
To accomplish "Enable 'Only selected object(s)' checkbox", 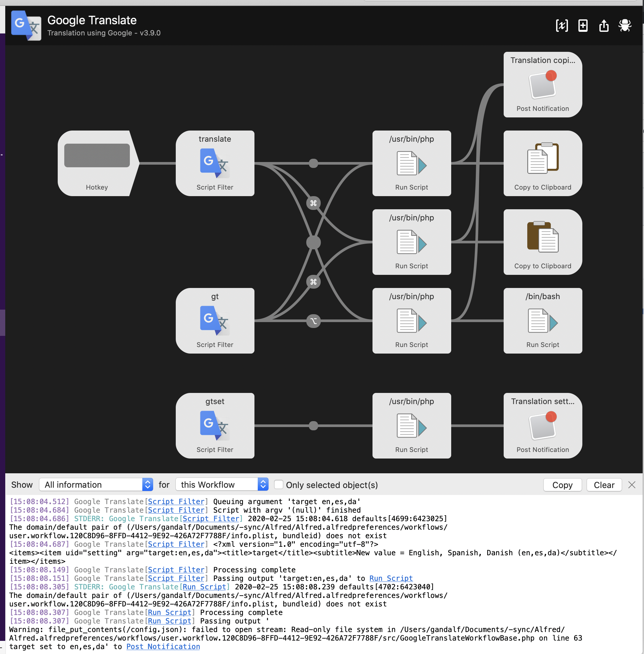I will tap(278, 484).
